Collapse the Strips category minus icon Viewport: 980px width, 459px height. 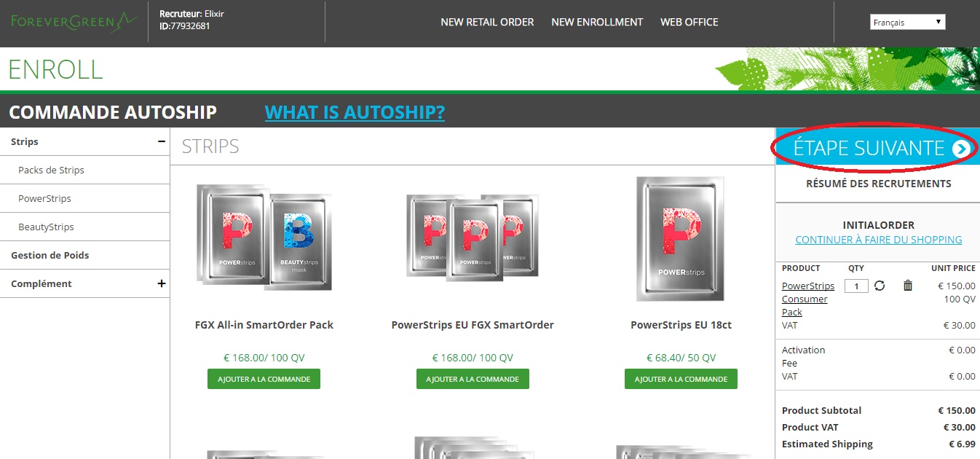tap(161, 141)
